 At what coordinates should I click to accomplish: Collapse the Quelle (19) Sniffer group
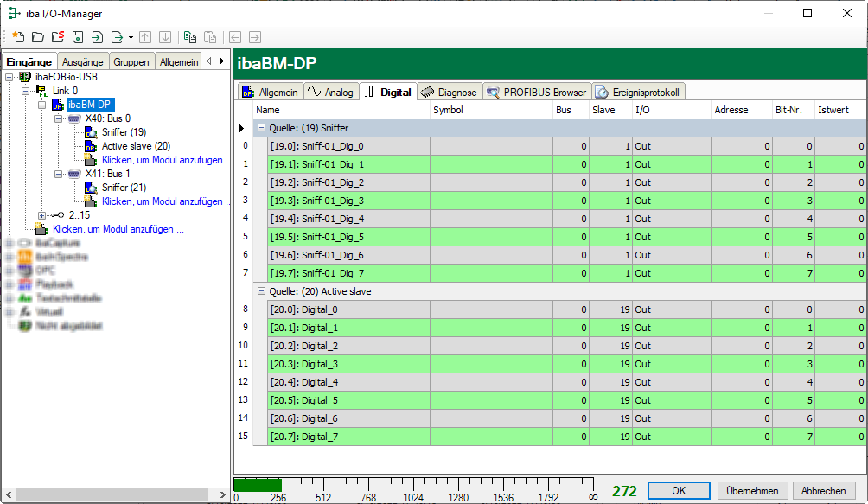(x=261, y=128)
